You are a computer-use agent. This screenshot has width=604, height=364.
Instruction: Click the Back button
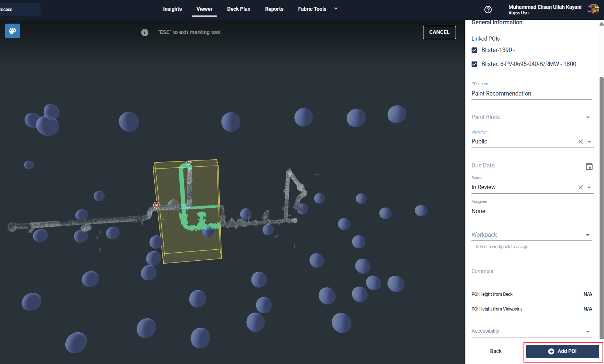coord(495,351)
